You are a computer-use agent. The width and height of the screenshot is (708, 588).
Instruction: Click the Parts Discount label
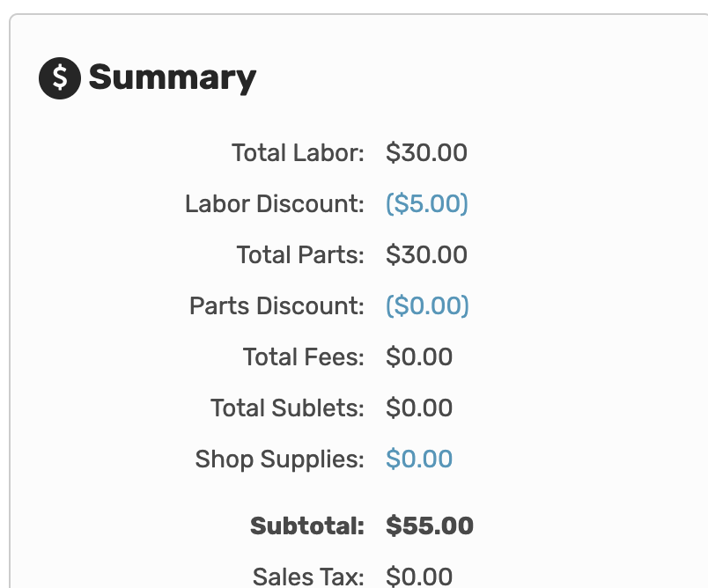pos(277,305)
